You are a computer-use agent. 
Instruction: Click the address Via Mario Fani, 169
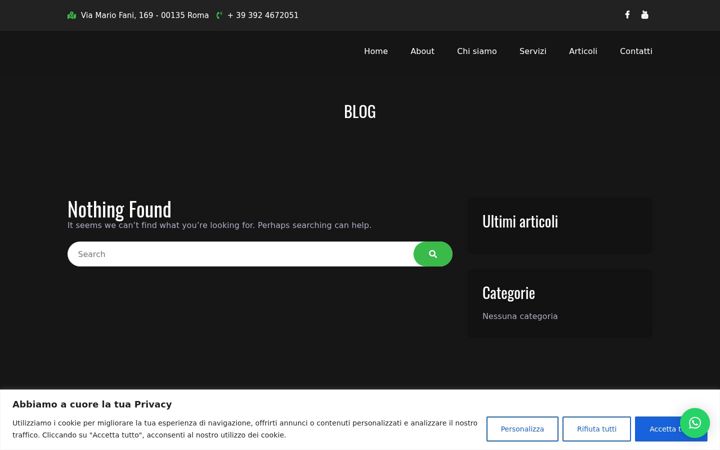(145, 15)
